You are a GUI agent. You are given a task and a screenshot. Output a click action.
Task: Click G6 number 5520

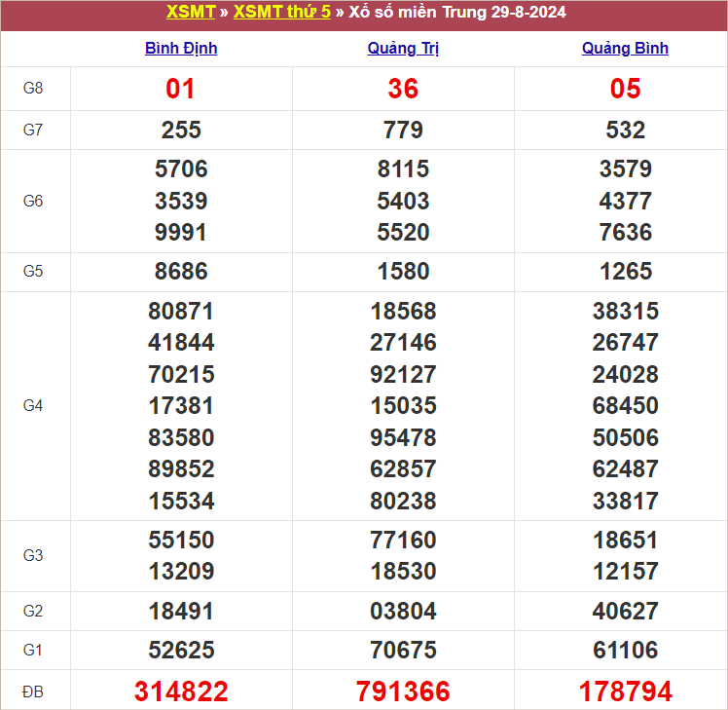pos(403,233)
